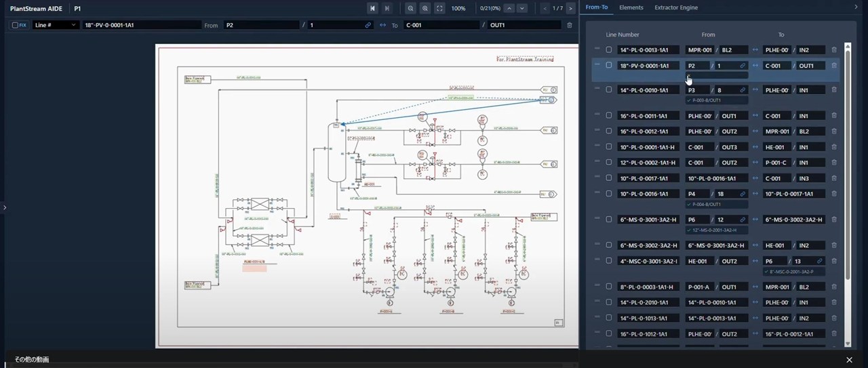
Task: Click the 12"-MS-0-2001-3A2-H suggestion chip
Action: click(x=715, y=230)
